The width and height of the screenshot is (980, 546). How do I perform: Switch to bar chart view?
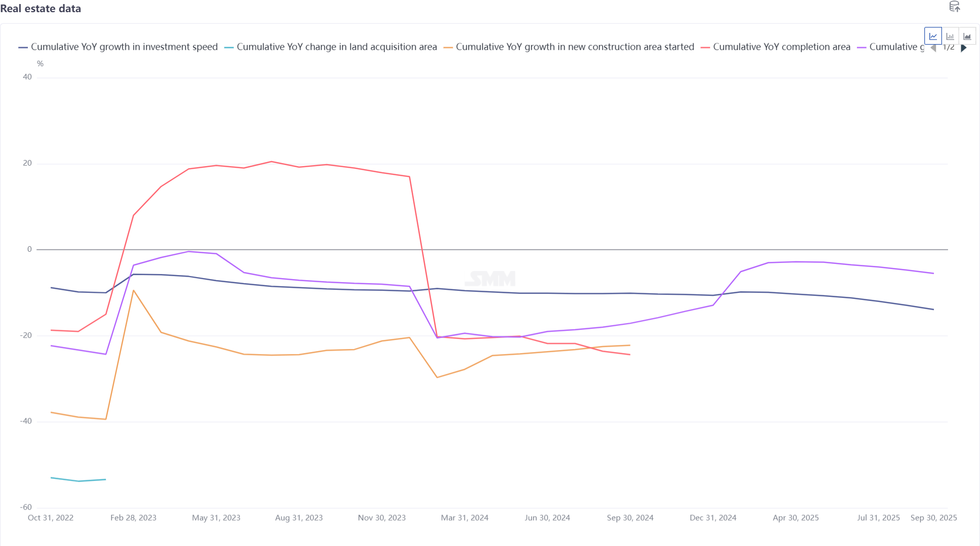[x=950, y=36]
